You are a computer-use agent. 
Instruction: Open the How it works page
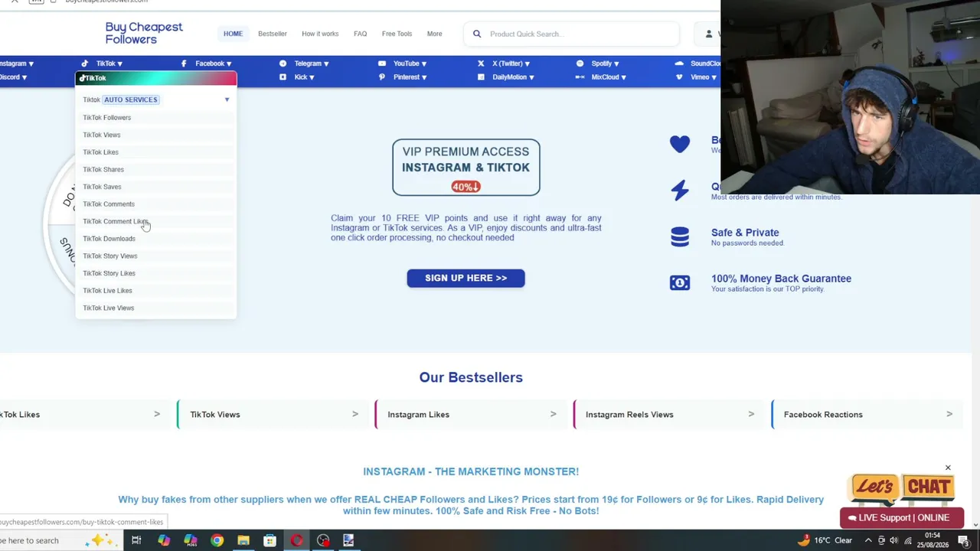[320, 34]
